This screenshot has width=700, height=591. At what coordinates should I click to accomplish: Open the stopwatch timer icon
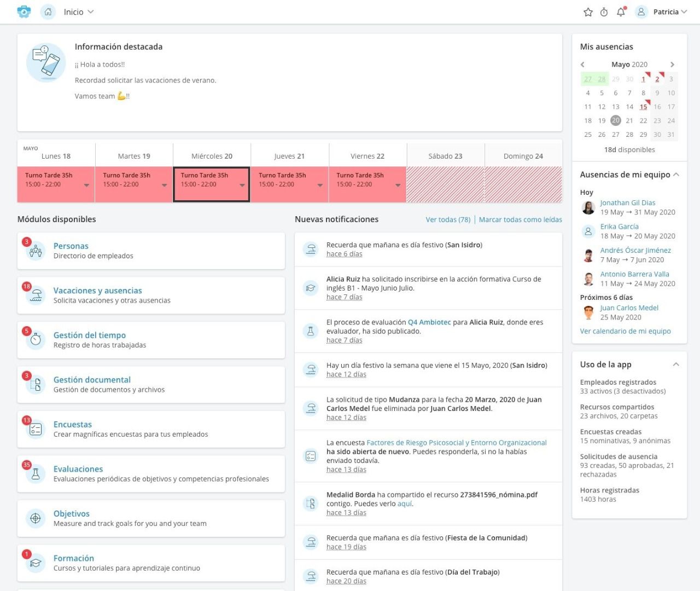tap(604, 12)
